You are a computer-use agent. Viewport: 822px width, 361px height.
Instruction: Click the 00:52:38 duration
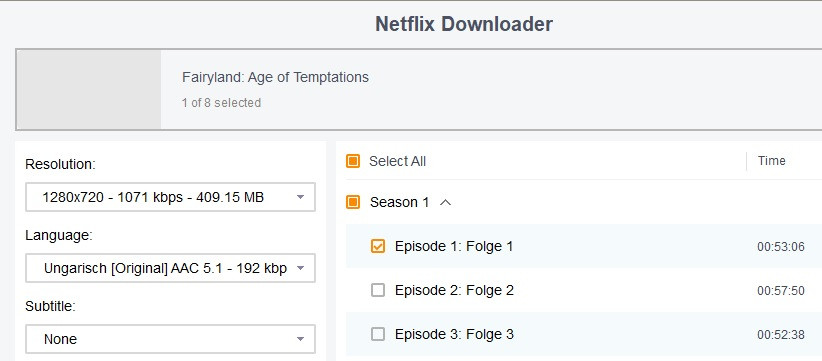781,335
